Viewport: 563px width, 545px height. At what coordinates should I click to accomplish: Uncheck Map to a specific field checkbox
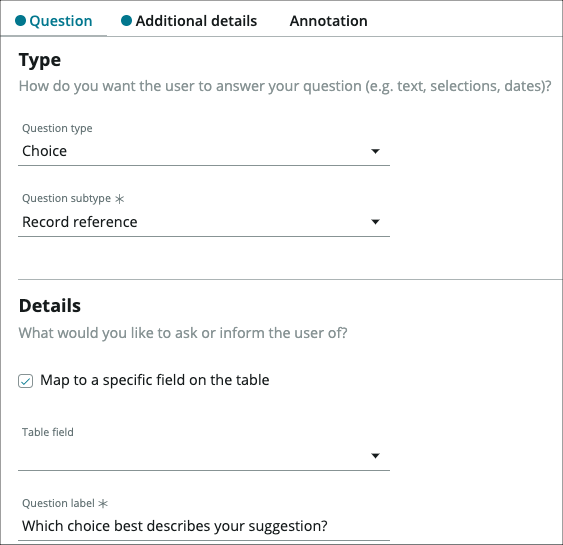click(x=25, y=381)
